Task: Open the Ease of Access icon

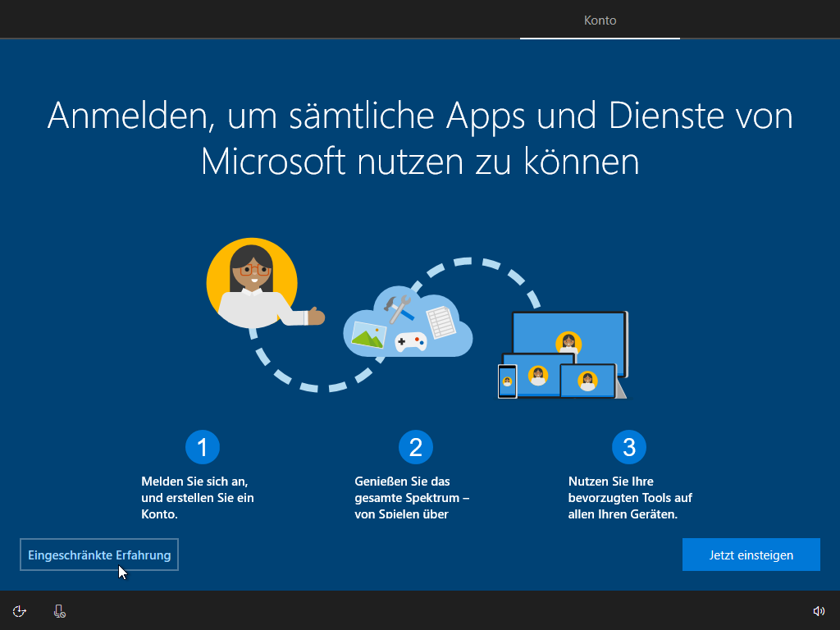Action: (x=20, y=611)
